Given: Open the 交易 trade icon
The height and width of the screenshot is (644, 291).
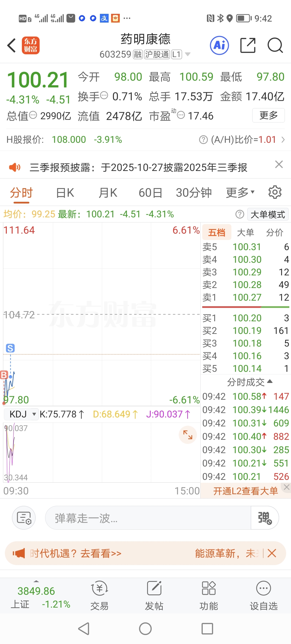Looking at the screenshot, I should (x=99, y=595).
